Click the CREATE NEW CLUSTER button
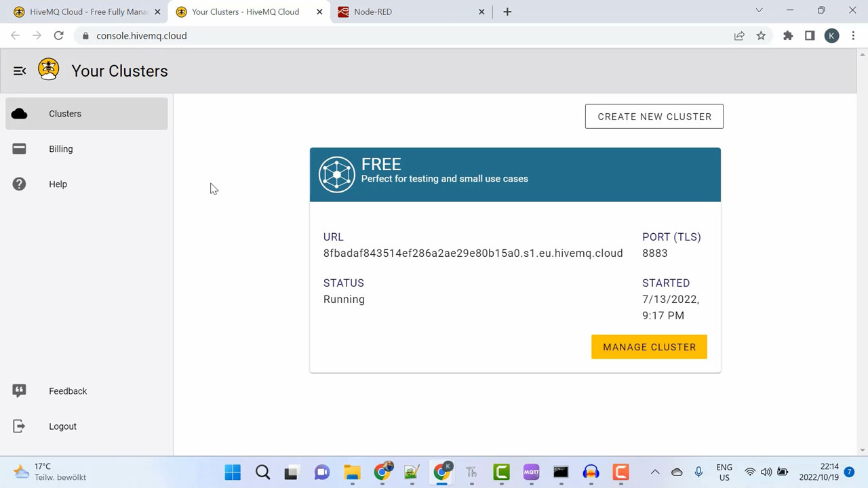The image size is (868, 488). pos(654,117)
